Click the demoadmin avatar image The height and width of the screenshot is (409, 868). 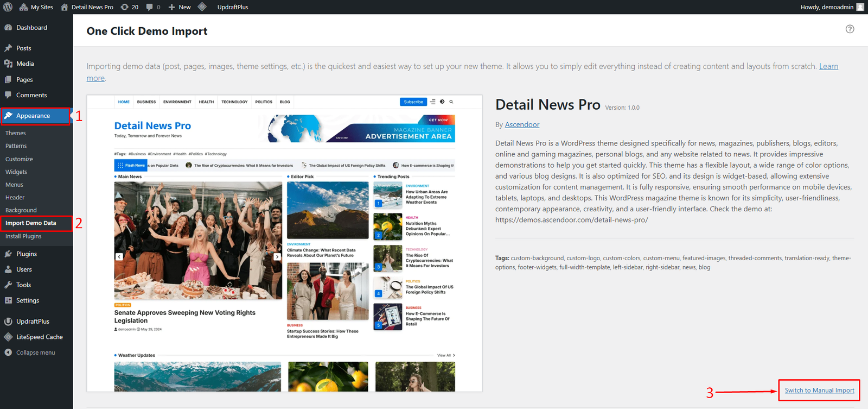860,7
